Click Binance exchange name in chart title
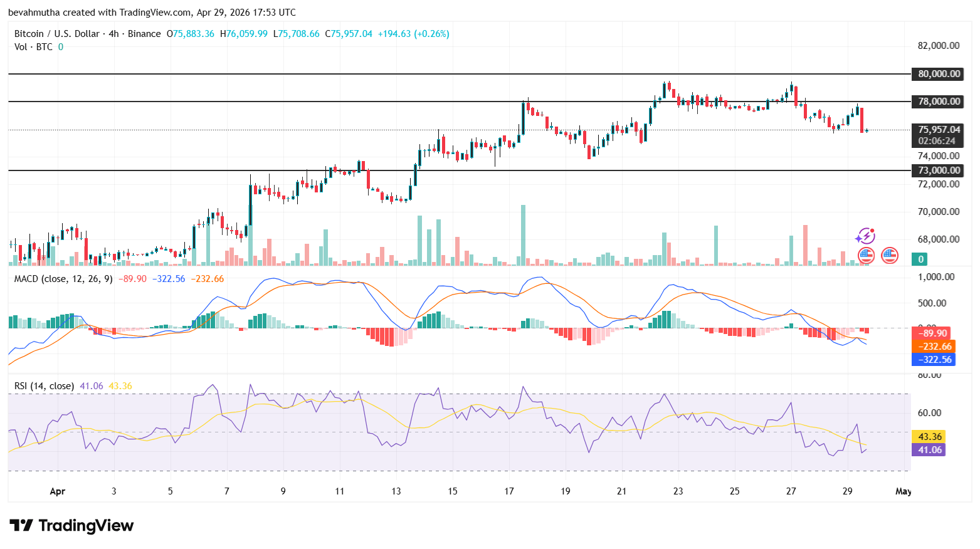980x549 pixels. (x=144, y=34)
